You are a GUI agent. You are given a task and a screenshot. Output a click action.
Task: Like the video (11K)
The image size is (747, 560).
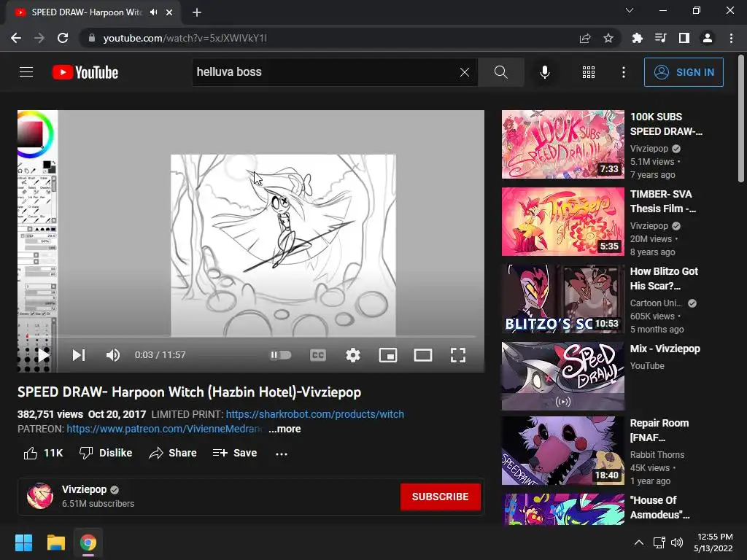click(x=43, y=453)
